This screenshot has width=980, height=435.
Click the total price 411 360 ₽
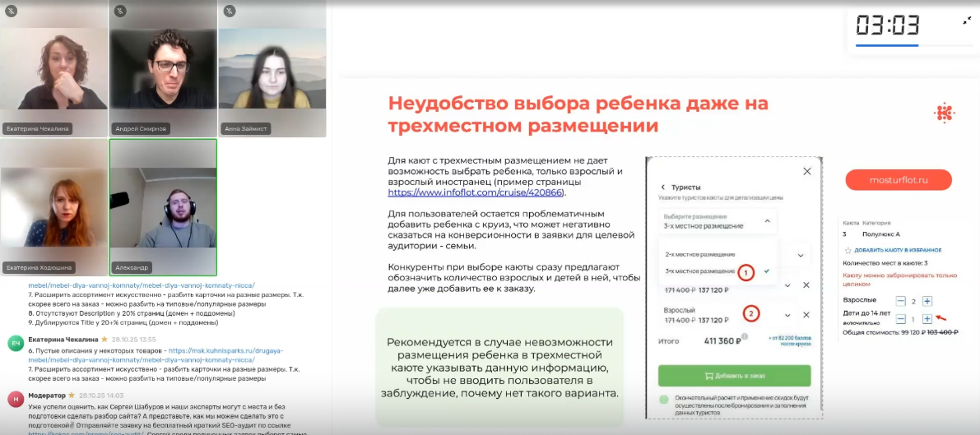722,341
